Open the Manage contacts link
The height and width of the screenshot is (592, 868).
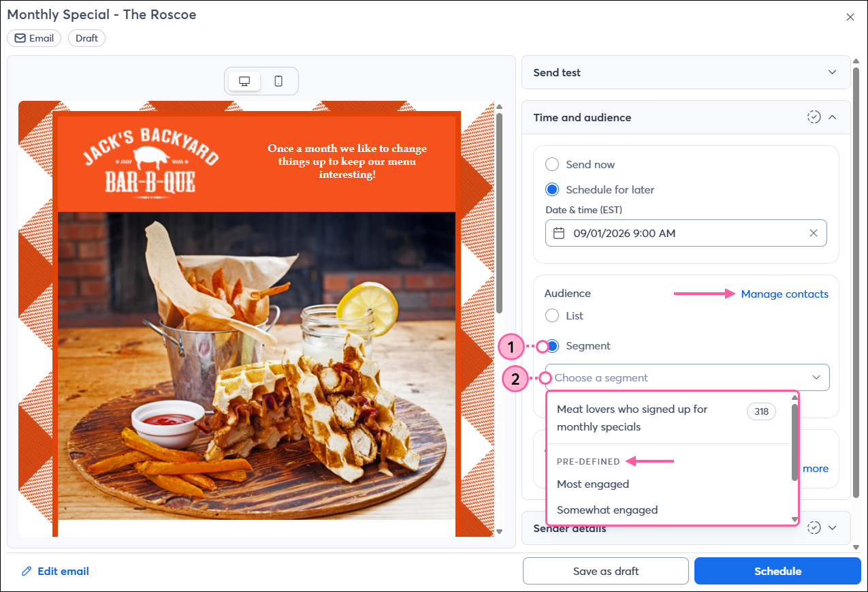coord(784,294)
